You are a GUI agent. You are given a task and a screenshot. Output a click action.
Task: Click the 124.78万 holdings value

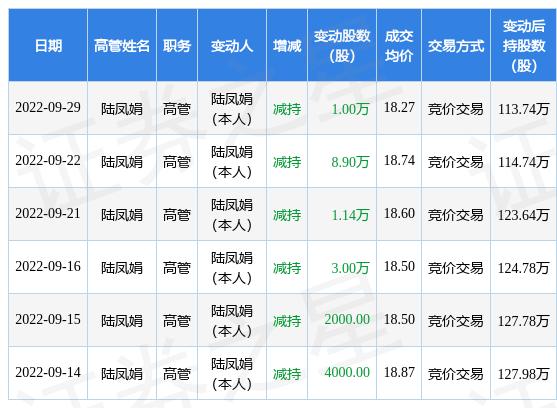point(524,267)
